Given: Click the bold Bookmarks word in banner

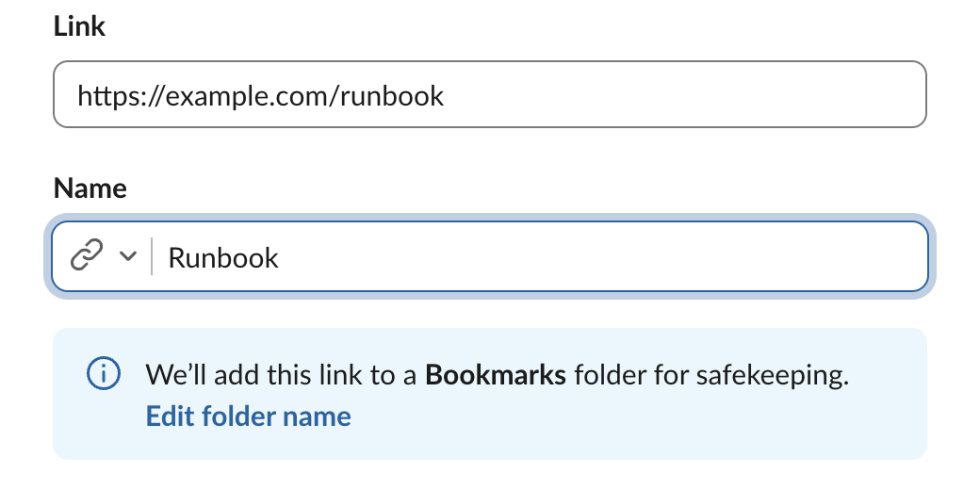Looking at the screenshot, I should tap(495, 374).
